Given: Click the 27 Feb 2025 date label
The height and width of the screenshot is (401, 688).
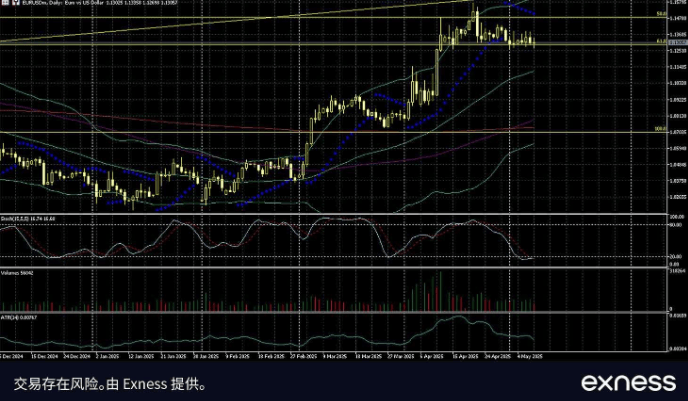Looking at the screenshot, I should tap(304, 356).
